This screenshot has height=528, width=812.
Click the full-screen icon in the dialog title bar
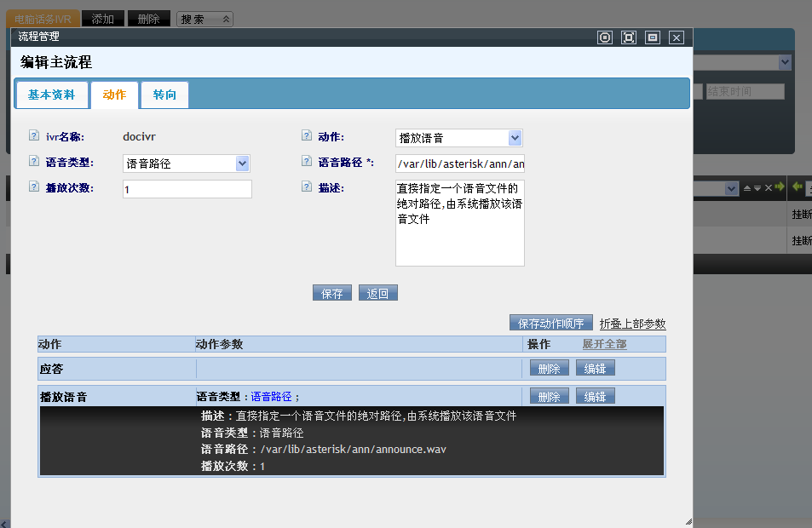629,37
